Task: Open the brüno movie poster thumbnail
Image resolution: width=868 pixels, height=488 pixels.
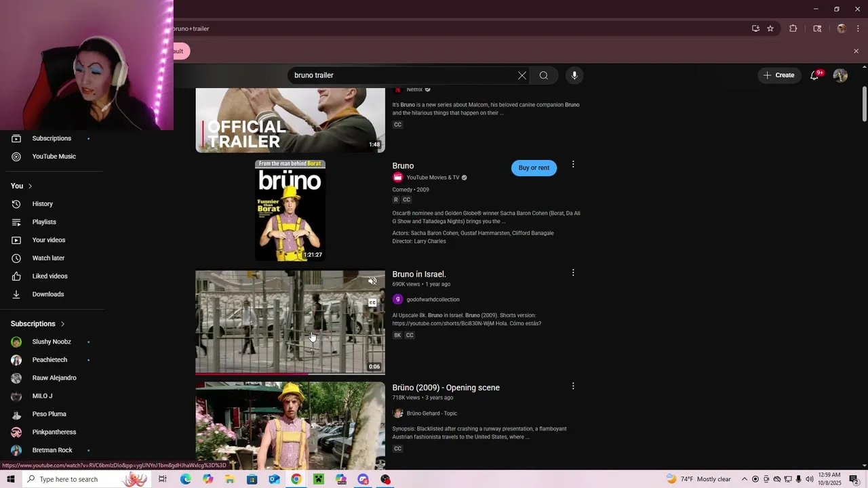Action: [290, 211]
